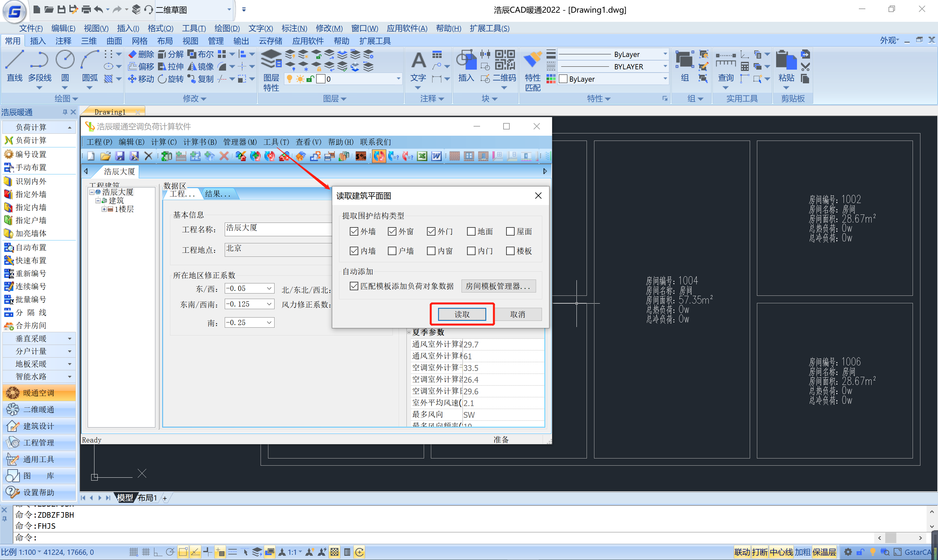Enable the 屋面 checkbox

tap(510, 231)
